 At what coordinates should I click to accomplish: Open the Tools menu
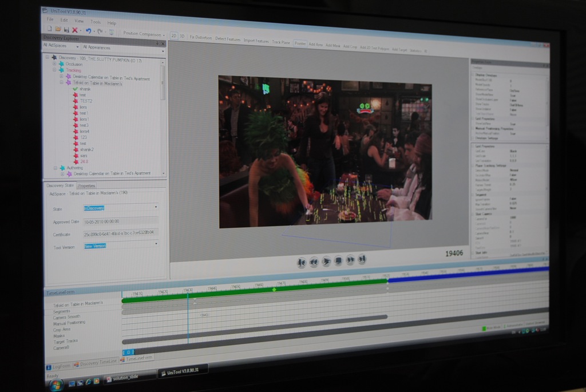pyautogui.click(x=95, y=22)
